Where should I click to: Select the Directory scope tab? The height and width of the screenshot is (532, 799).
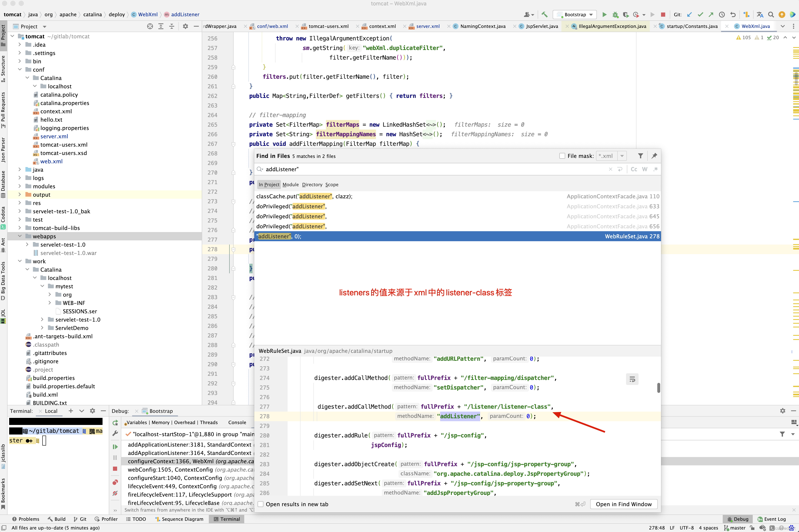tap(312, 185)
